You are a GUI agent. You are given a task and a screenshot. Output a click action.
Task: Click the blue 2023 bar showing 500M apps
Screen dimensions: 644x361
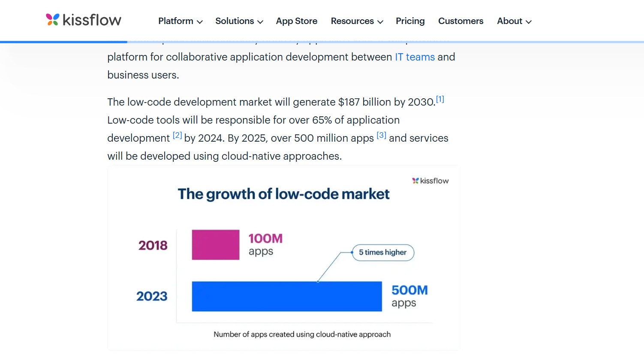[286, 296]
